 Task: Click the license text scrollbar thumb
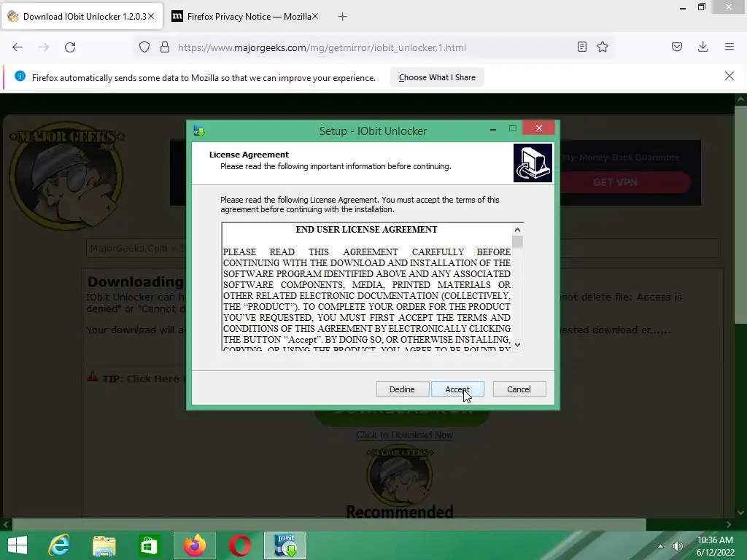point(517,241)
